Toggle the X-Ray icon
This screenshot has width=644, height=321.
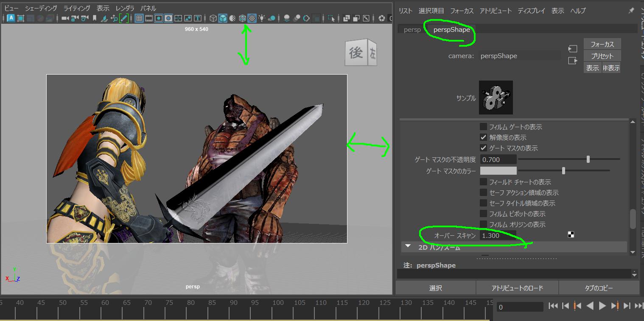tap(346, 18)
